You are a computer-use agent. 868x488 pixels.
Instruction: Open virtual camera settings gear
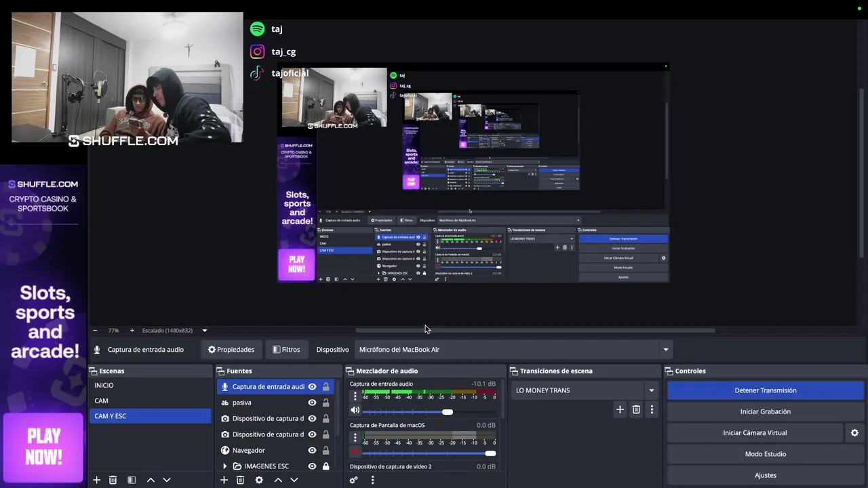(x=854, y=432)
